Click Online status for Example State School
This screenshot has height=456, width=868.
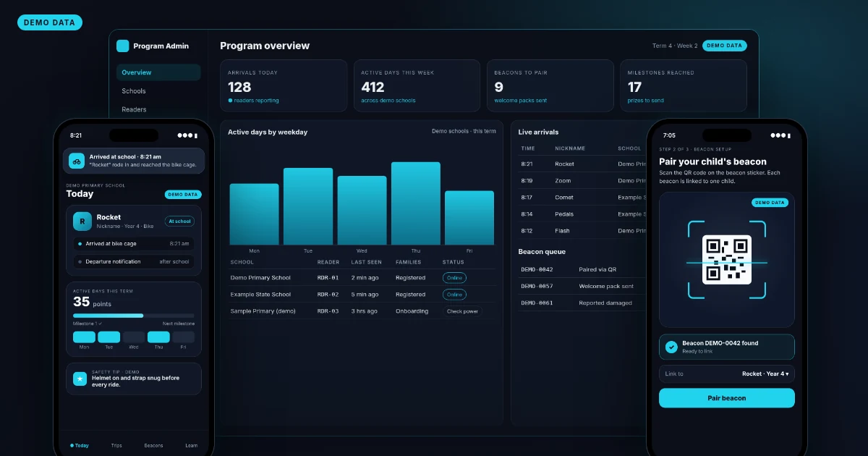[454, 295]
